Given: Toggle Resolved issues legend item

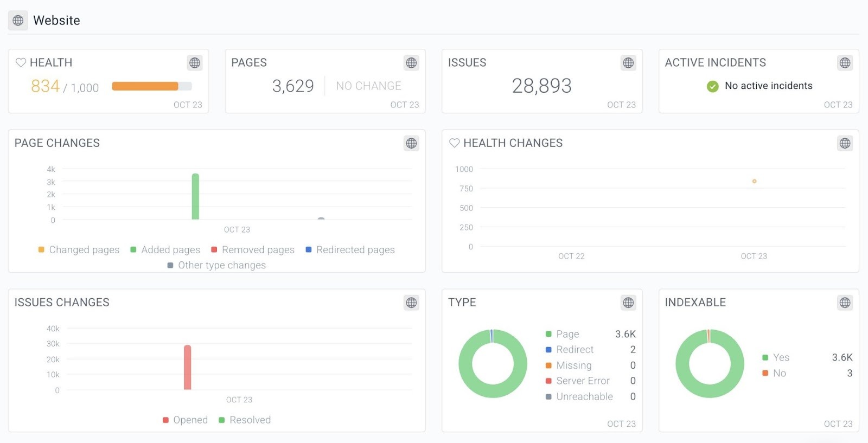Looking at the screenshot, I should pos(244,420).
